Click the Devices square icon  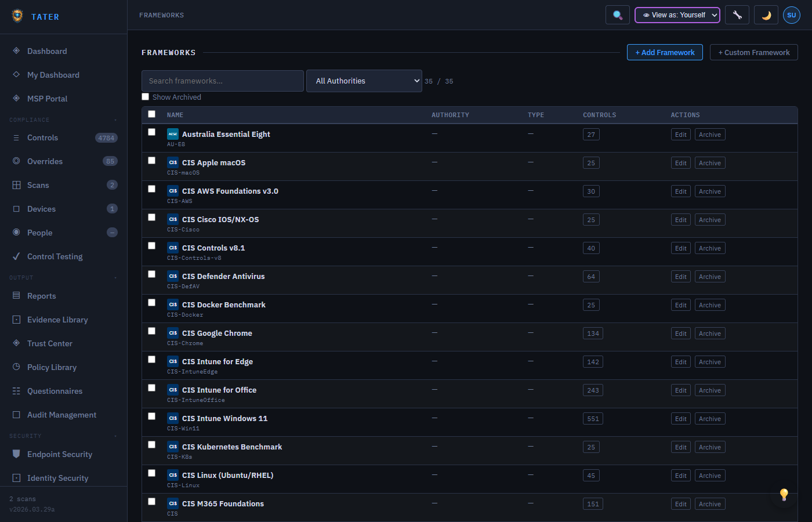click(16, 209)
